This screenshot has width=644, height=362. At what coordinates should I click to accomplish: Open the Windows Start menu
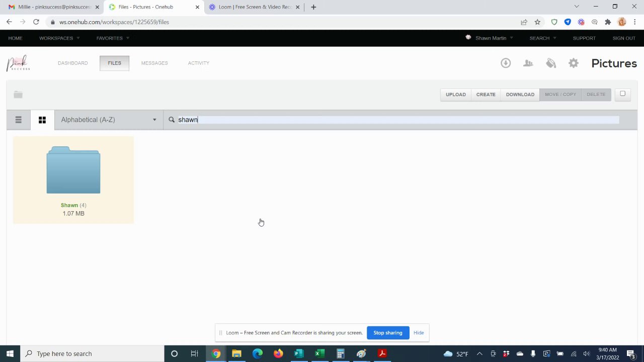pyautogui.click(x=10, y=353)
